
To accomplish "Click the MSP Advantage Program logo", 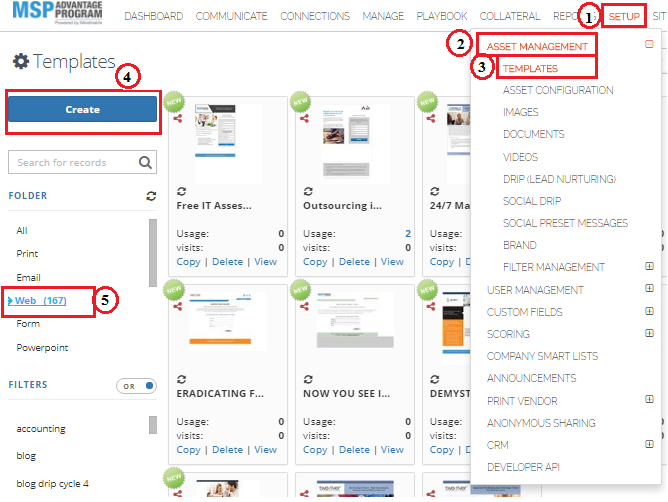I will (58, 12).
